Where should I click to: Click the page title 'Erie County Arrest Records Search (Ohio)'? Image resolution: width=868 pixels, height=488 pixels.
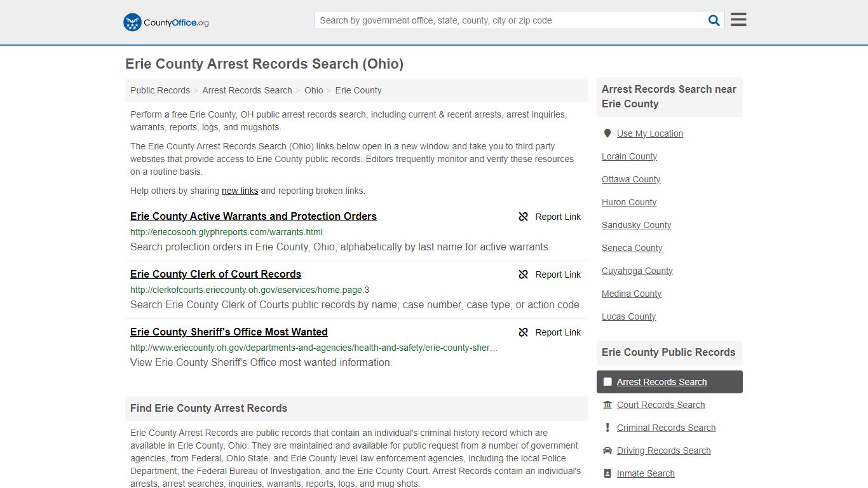pyautogui.click(x=264, y=64)
